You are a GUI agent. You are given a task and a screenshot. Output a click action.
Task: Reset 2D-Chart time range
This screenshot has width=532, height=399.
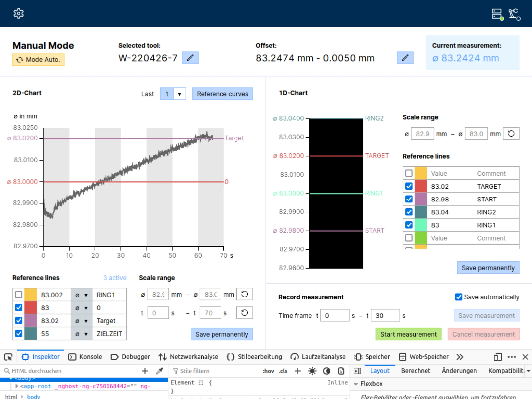[x=244, y=313]
